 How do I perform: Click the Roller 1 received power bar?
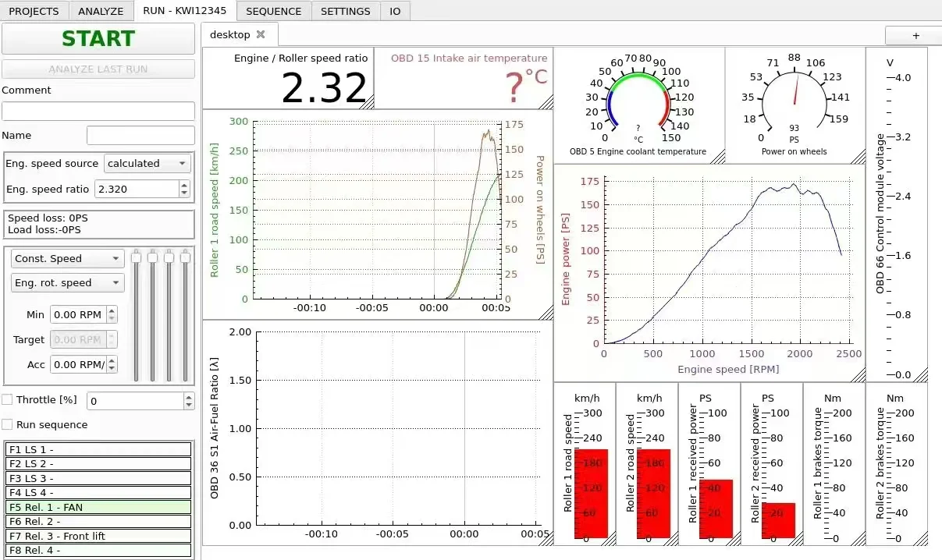click(x=716, y=509)
